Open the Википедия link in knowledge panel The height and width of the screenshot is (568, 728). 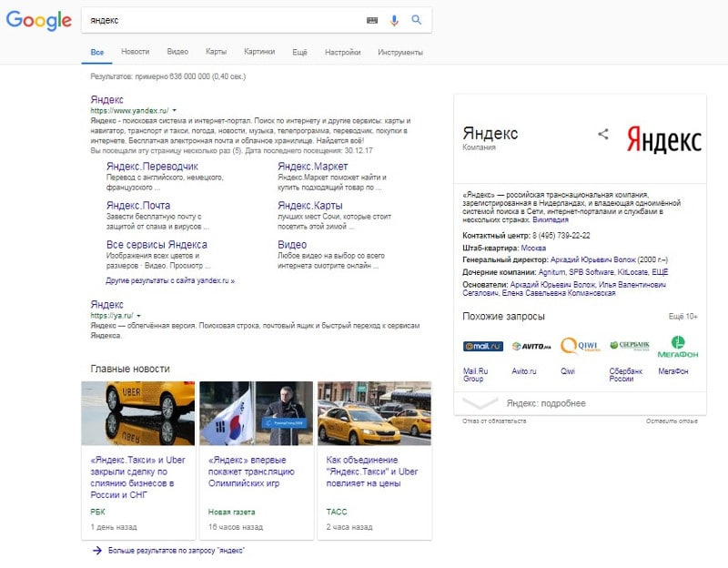(551, 219)
